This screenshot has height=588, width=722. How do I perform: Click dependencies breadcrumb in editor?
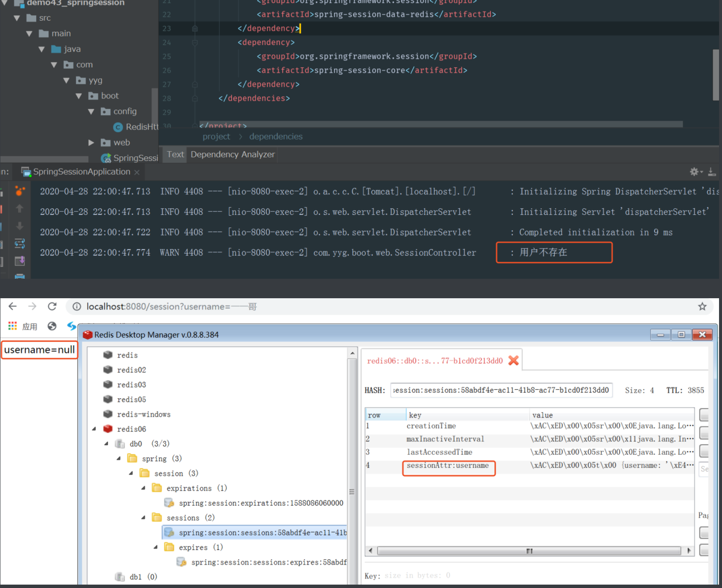276,137
